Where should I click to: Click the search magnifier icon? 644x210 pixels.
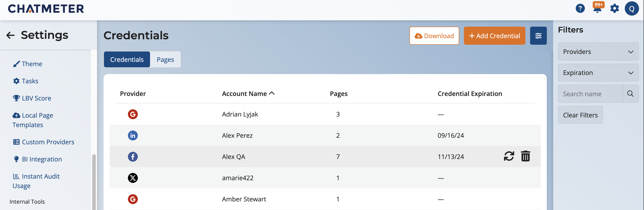[630, 94]
